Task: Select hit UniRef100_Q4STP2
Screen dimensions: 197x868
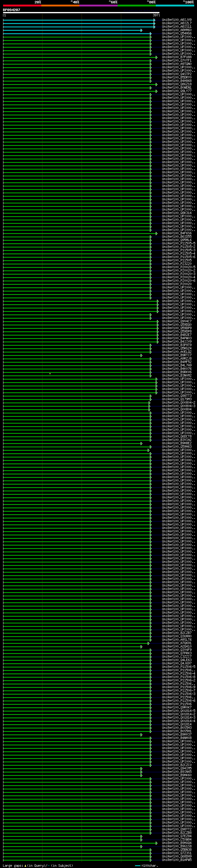Action: point(177,74)
